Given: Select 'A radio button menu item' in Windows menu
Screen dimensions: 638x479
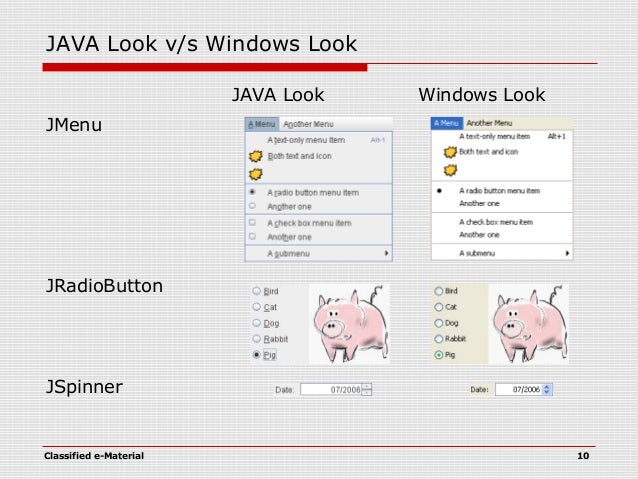Looking at the screenshot, I should point(502,191).
